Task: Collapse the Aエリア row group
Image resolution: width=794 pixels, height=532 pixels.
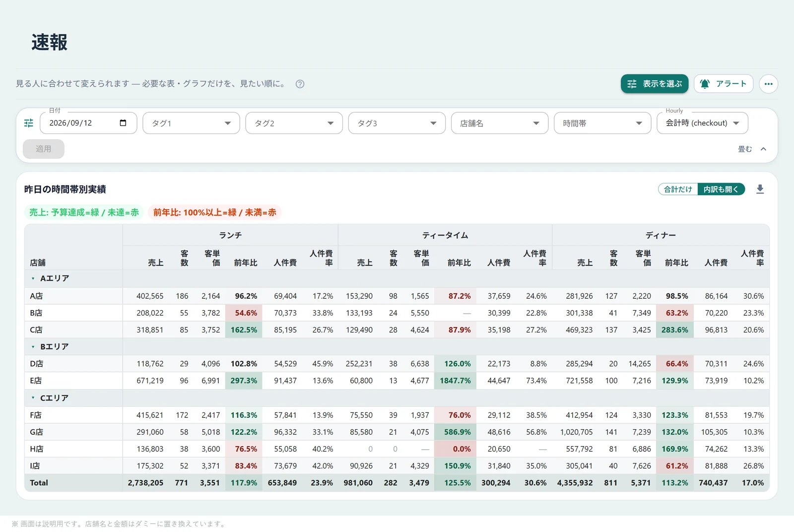Action: pyautogui.click(x=33, y=278)
